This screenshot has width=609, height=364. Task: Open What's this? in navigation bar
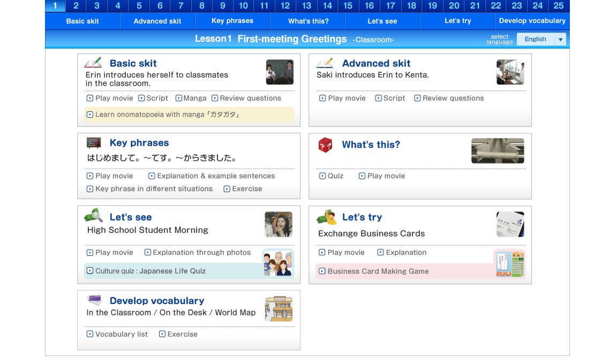pyautogui.click(x=308, y=21)
